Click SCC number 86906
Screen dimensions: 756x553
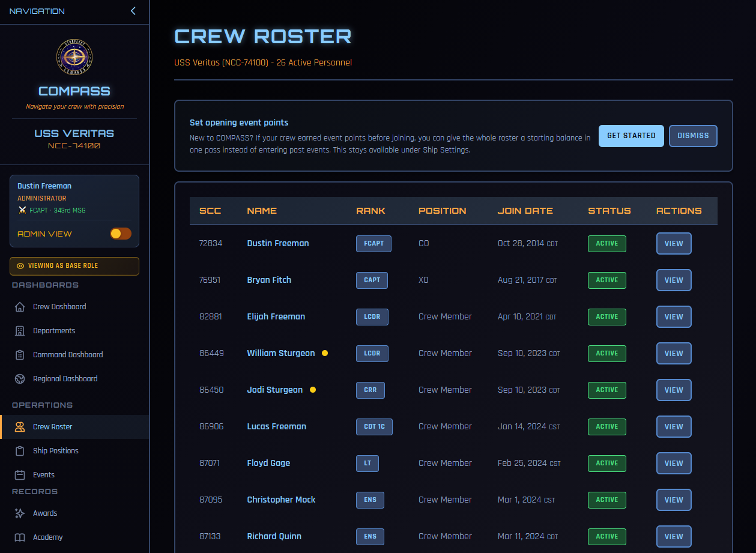(x=211, y=426)
